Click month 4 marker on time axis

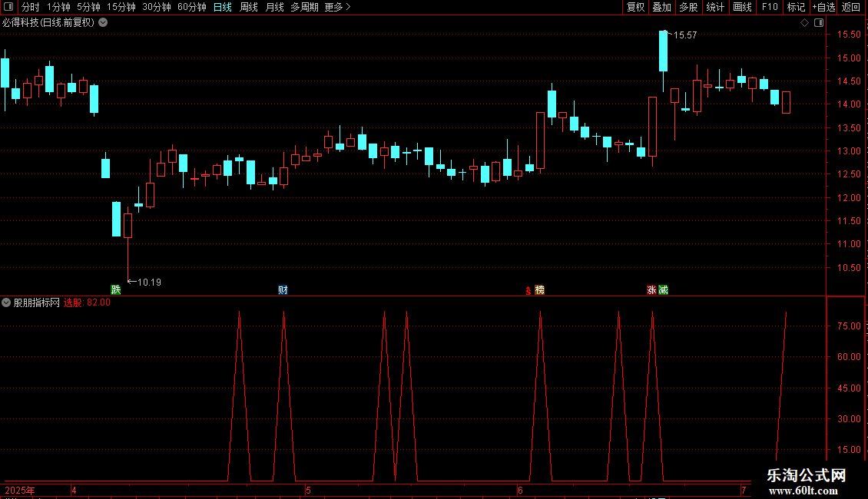click(74, 491)
